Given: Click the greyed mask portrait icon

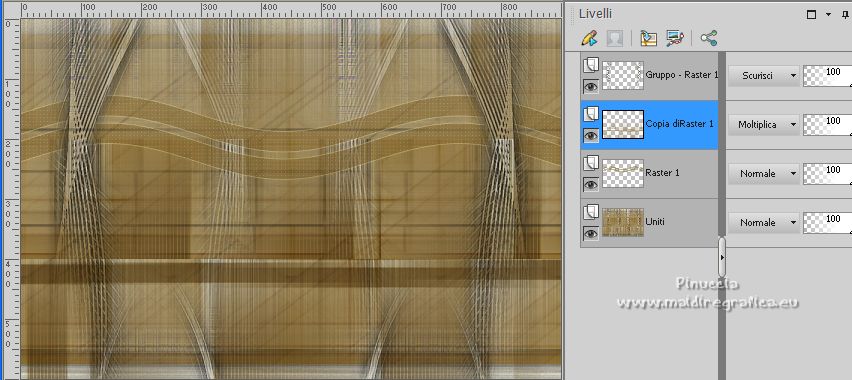Looking at the screenshot, I should pos(615,38).
